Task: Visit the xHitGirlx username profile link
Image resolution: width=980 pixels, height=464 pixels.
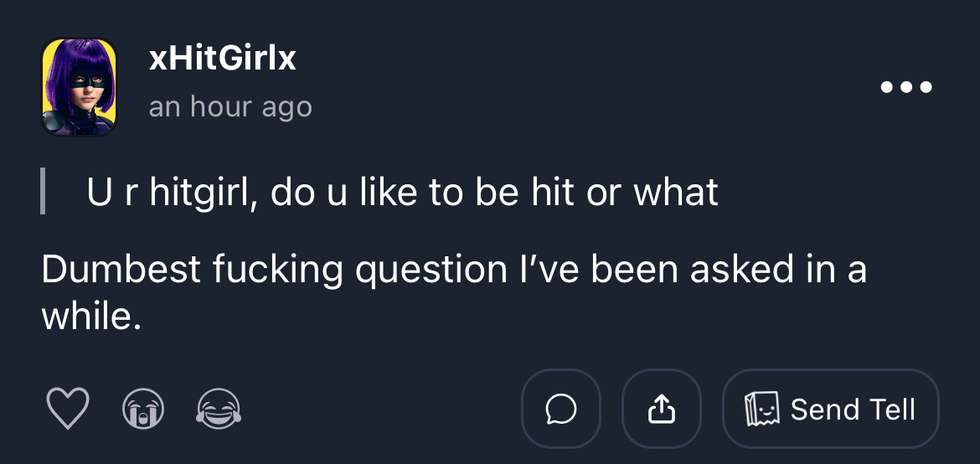Action: point(222,59)
